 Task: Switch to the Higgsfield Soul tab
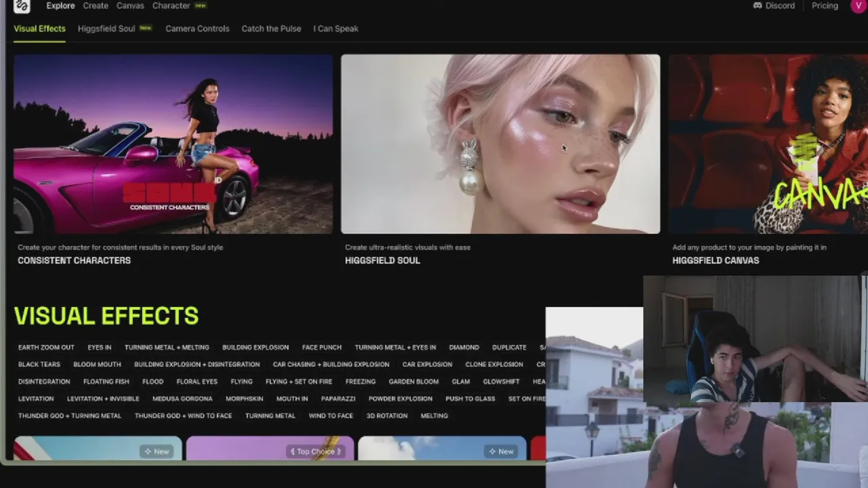point(106,28)
